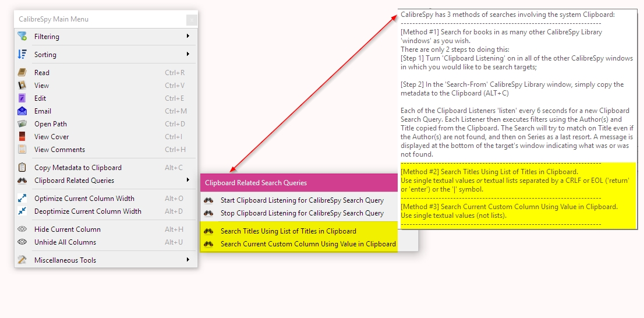644x318 pixels.
Task: Open Clipboard Related Queries submenu
Action: (106, 180)
